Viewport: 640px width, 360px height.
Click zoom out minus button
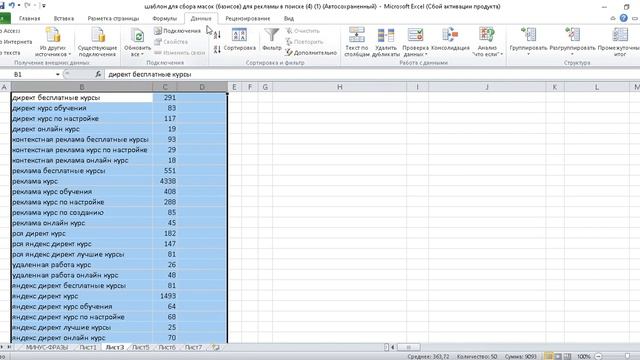tap(598, 356)
